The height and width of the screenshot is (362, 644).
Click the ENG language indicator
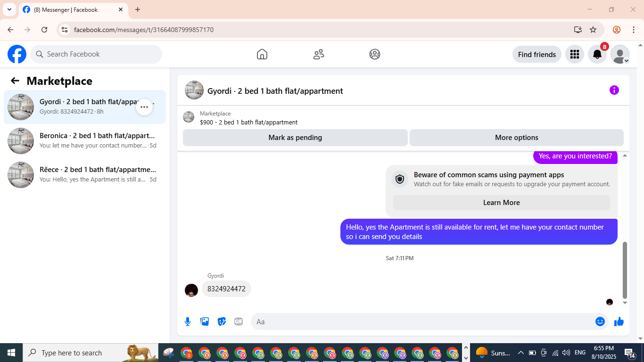tap(580, 353)
